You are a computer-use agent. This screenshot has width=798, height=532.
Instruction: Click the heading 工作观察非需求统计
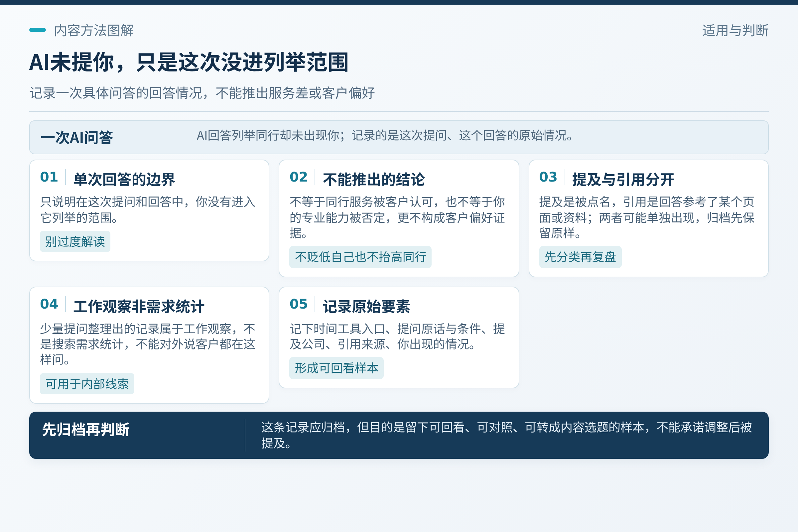coord(139,307)
